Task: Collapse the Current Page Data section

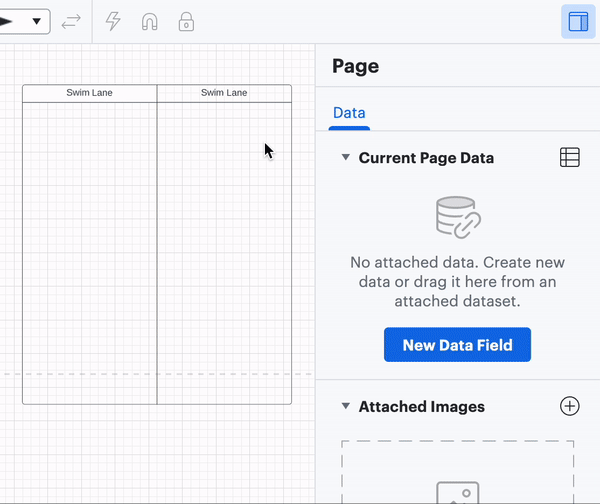Action: (346, 157)
